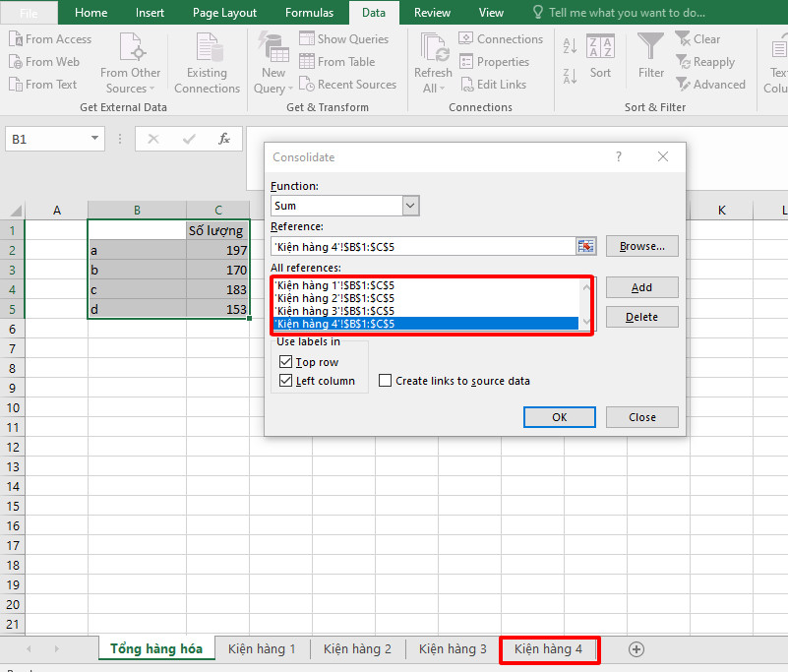
Task: Switch to Page Layout tab
Action: tap(224, 13)
